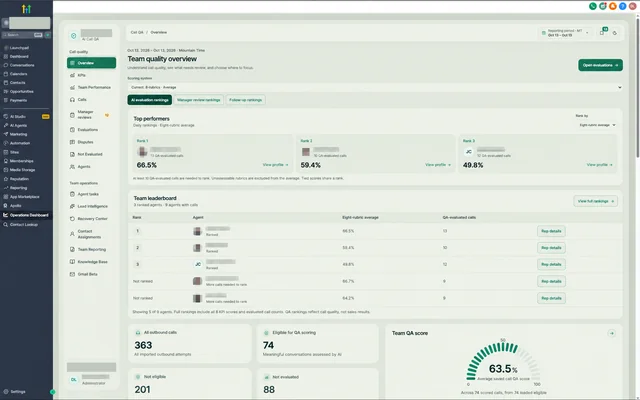The width and height of the screenshot is (640, 400).
Task: Open the KPIs menu item
Action: pos(91,75)
